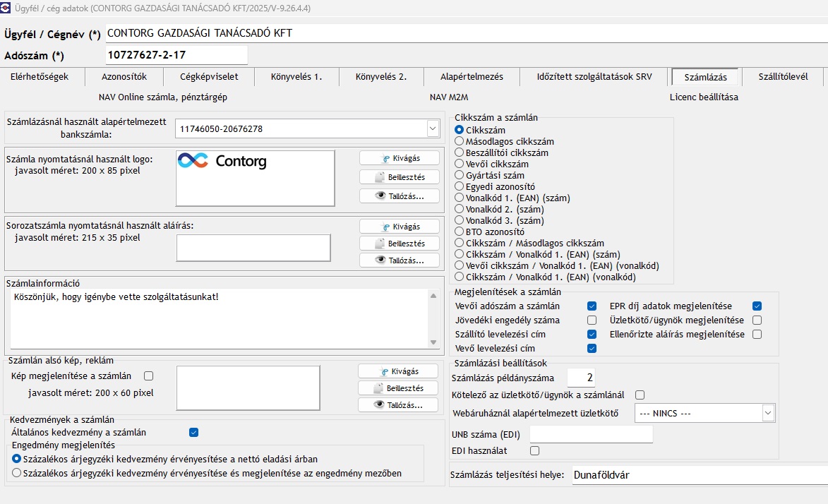The height and width of the screenshot is (504, 828).
Task: Enable Jövedéki engedély száma checkbox
Action: tap(592, 320)
